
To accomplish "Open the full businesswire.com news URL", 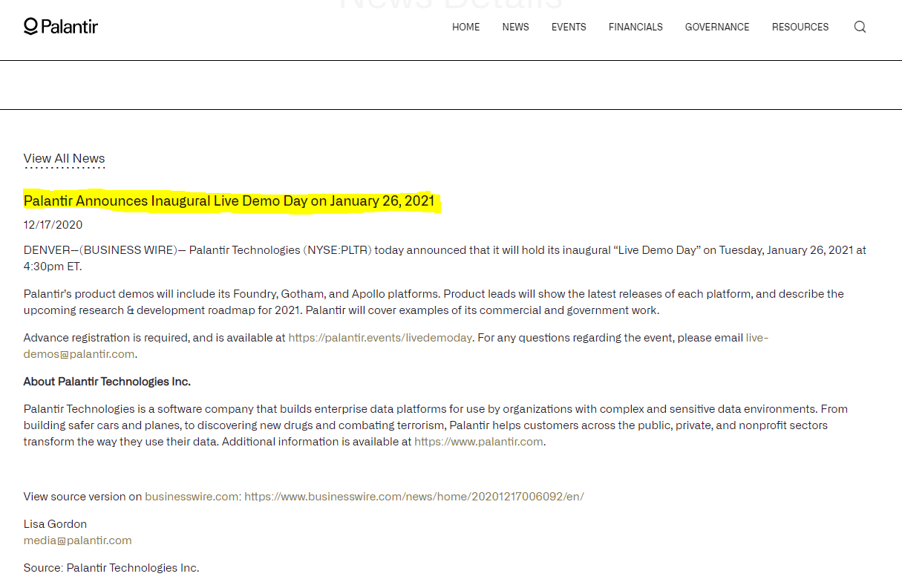I will [x=414, y=496].
